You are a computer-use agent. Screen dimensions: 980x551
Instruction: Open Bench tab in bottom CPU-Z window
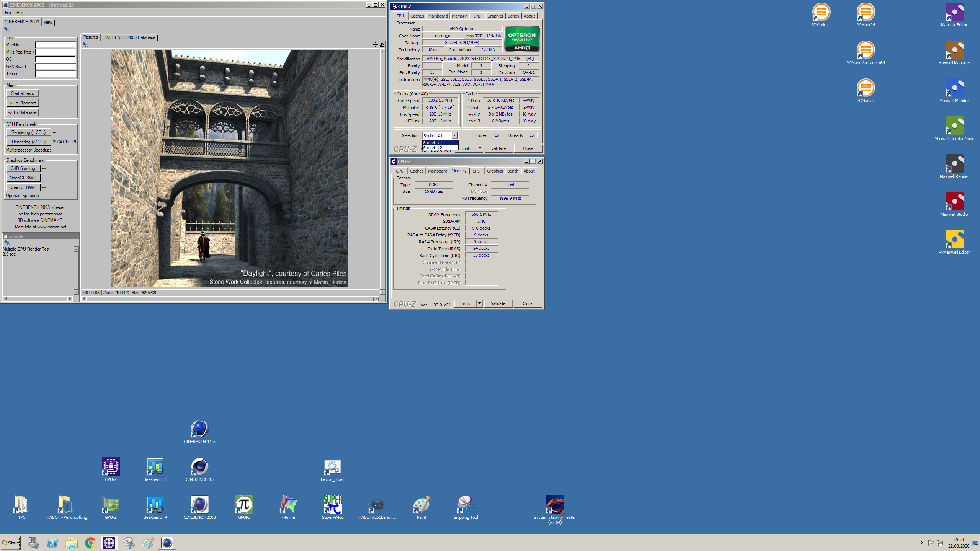(513, 171)
